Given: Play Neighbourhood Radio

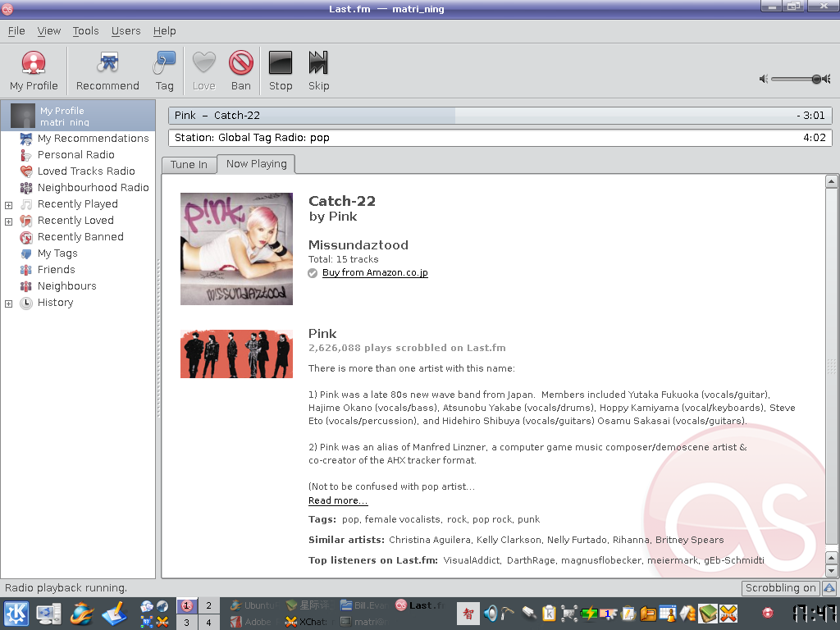Looking at the screenshot, I should click(x=93, y=188).
